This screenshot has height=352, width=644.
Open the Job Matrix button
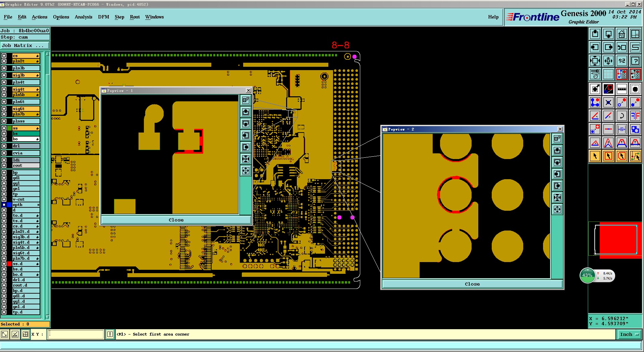click(x=25, y=46)
